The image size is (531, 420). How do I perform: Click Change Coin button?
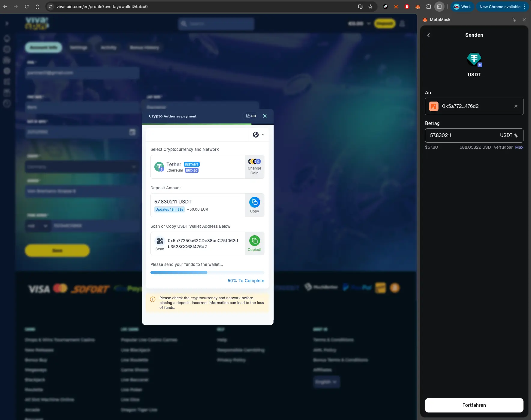pos(254,167)
